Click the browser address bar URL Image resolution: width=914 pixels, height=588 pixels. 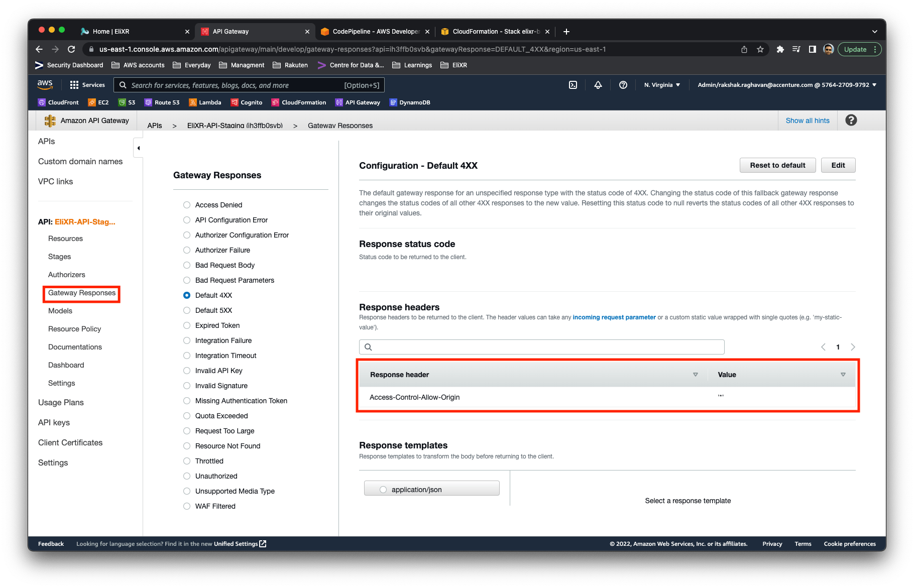tap(353, 49)
